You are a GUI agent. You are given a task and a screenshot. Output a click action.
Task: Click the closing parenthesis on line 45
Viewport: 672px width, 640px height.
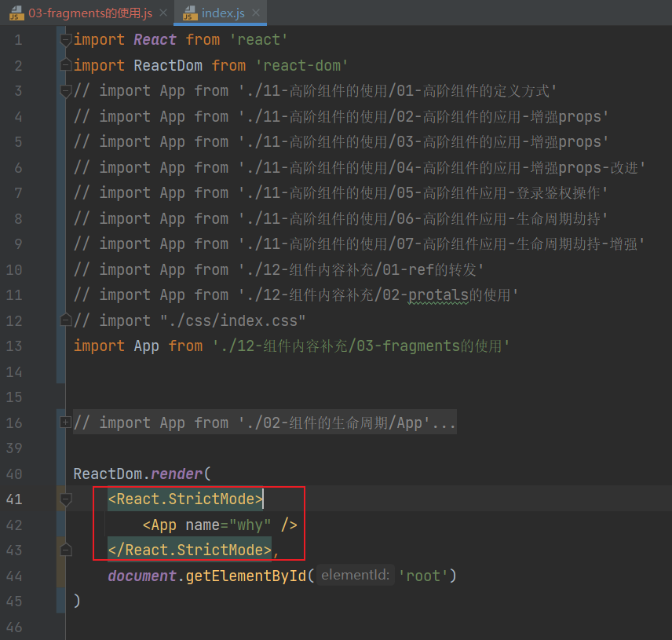coord(77,601)
